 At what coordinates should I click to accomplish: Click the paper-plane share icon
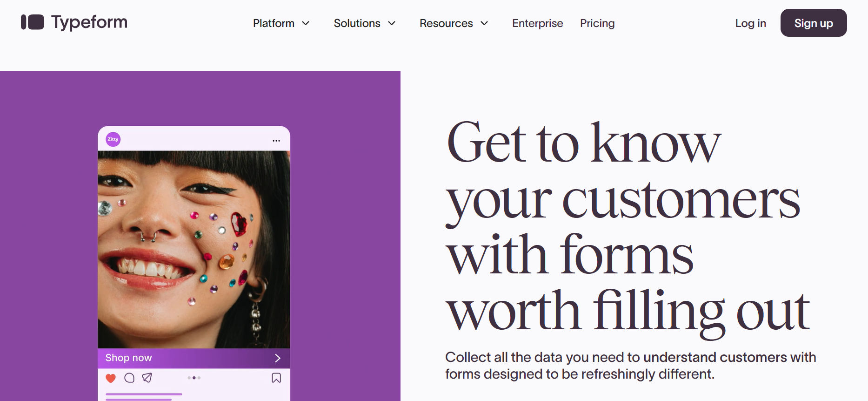(148, 378)
